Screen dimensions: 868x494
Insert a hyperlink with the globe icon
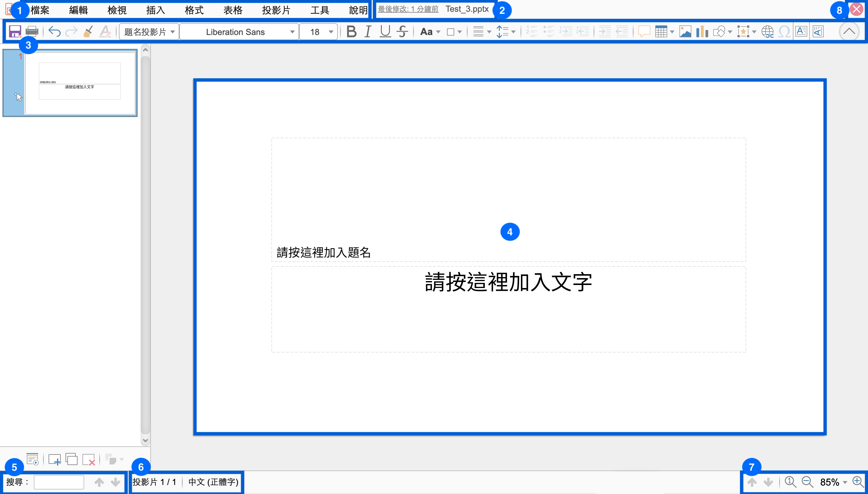(x=767, y=32)
